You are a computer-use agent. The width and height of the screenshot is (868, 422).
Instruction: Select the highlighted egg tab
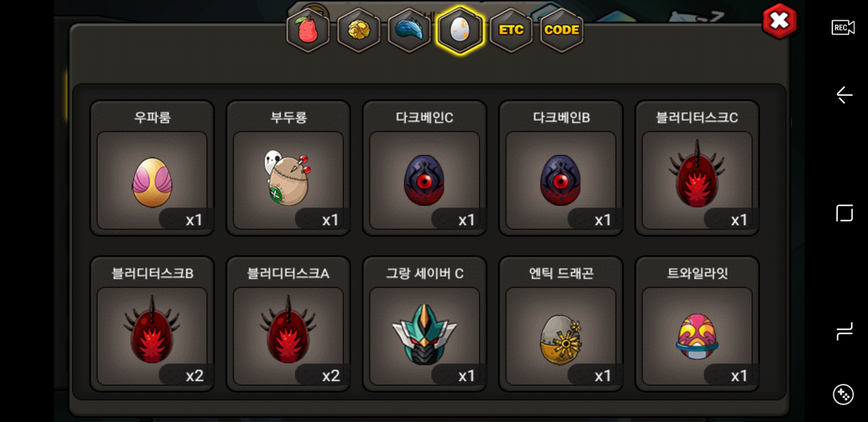tap(460, 30)
